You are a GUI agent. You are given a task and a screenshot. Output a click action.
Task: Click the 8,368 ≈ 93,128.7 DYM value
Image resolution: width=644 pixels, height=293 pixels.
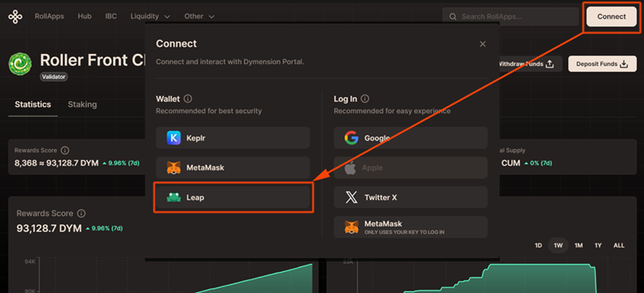tap(56, 163)
